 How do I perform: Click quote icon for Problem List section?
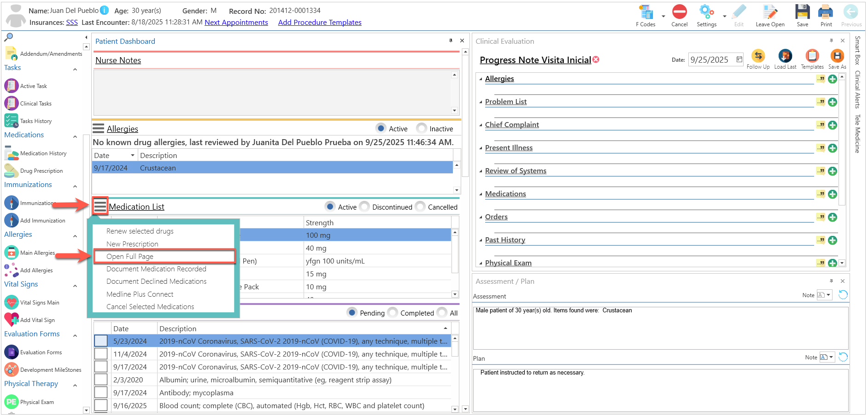point(821,102)
